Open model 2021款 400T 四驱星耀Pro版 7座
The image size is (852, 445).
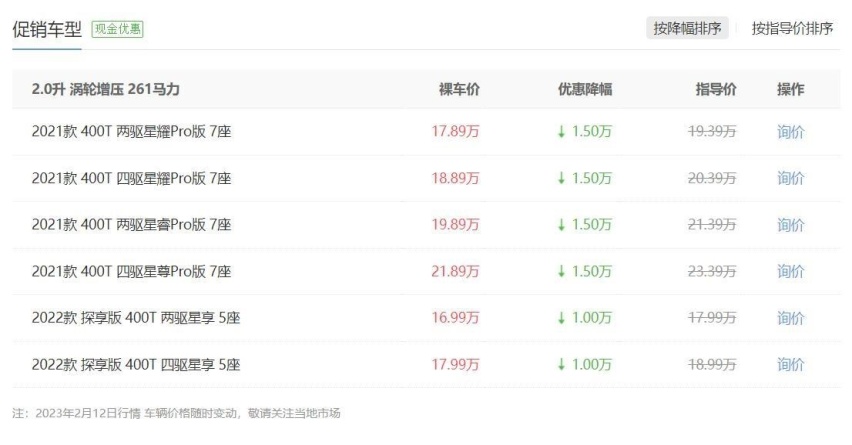[131, 178]
